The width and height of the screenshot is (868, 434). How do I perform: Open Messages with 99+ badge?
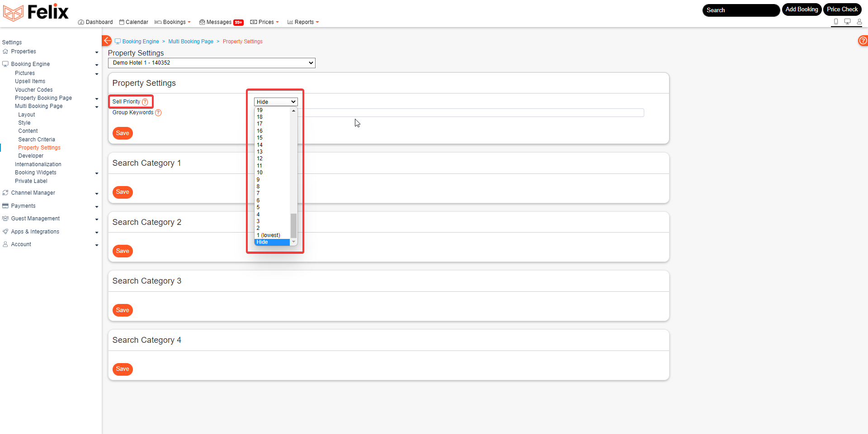(x=222, y=22)
